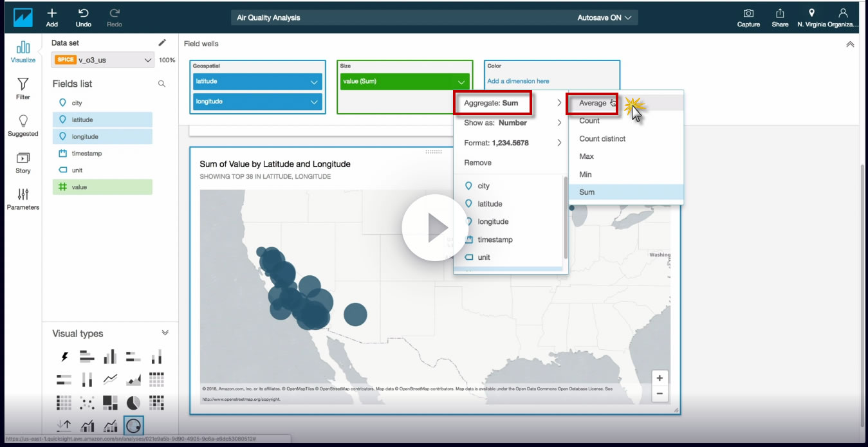Screen dimensions: 868x447
Task: Search the fields list magnifier icon
Action: coord(162,84)
